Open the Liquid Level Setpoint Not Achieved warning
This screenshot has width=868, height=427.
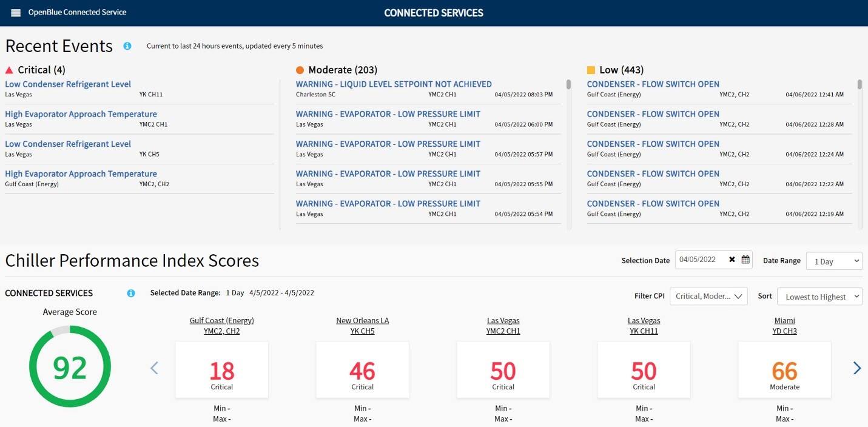click(394, 84)
